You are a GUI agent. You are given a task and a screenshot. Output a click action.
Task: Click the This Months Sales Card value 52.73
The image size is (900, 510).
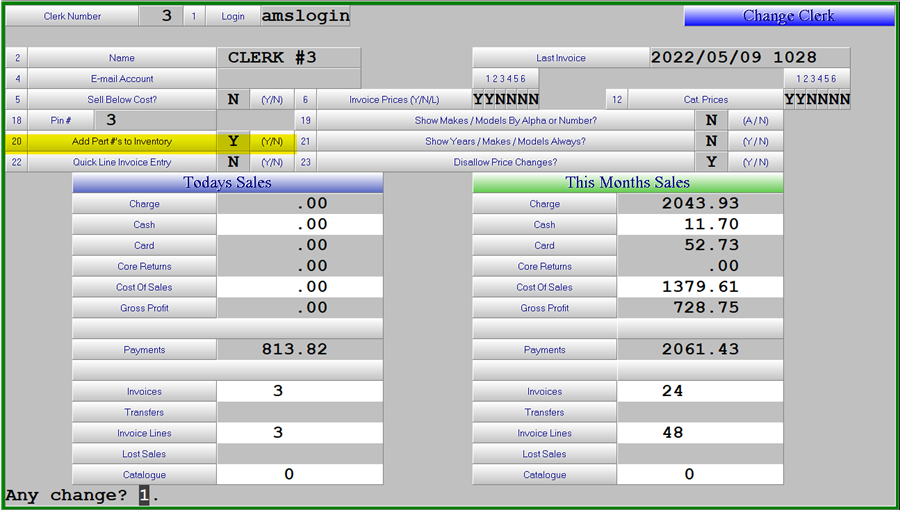coord(700,246)
